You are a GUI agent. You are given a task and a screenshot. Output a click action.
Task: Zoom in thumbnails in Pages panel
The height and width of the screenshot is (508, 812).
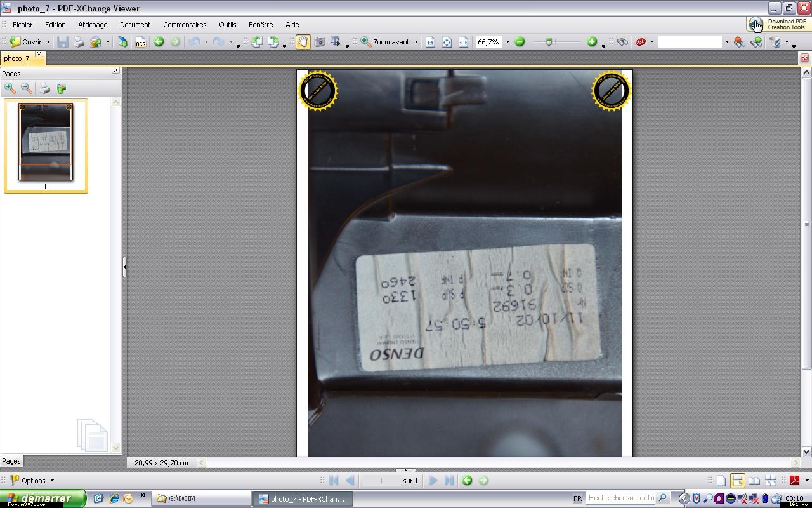[x=10, y=88]
